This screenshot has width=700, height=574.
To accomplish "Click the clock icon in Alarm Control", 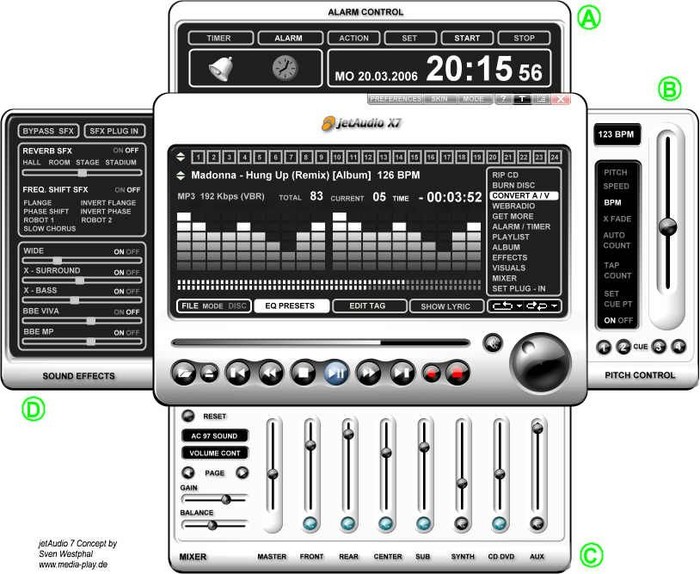I will coord(284,68).
